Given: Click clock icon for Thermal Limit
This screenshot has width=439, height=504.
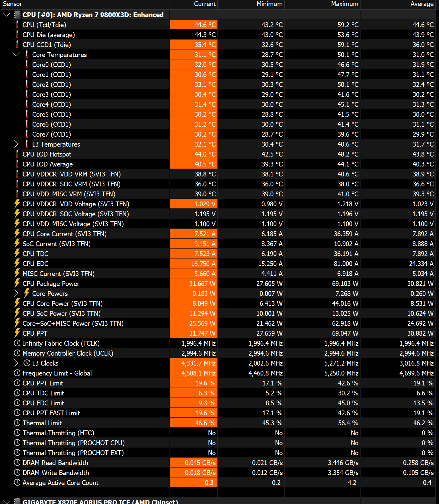Looking at the screenshot, I should click(17, 423).
